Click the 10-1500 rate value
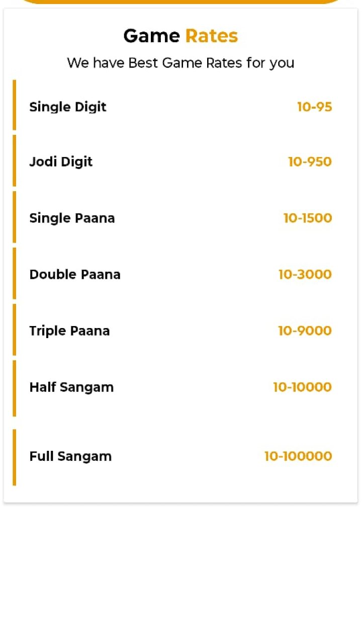 308,218
